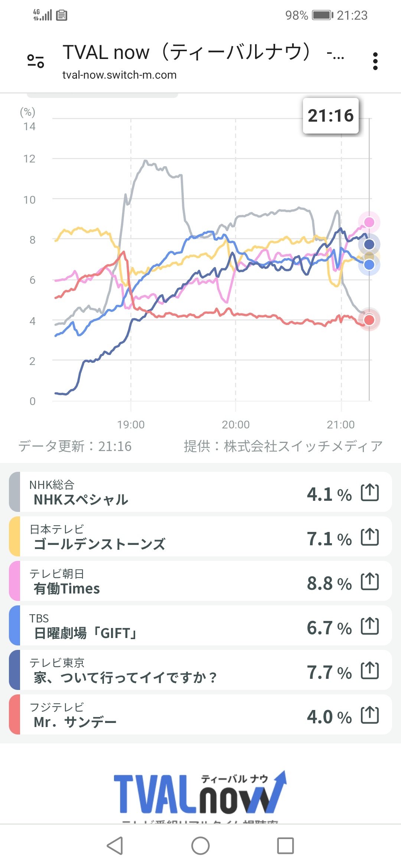The width and height of the screenshot is (401, 868).
Task: Share the NHKスペシャル rating
Action: [370, 493]
